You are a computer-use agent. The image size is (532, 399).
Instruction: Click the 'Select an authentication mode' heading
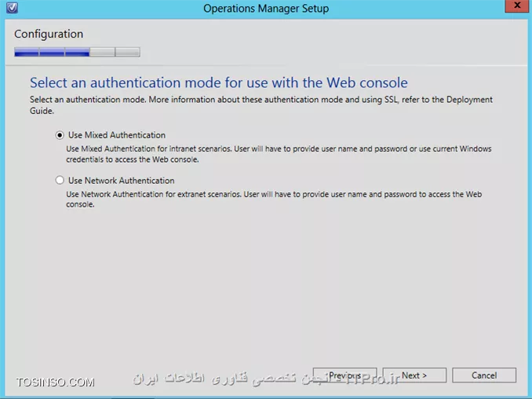(x=218, y=82)
